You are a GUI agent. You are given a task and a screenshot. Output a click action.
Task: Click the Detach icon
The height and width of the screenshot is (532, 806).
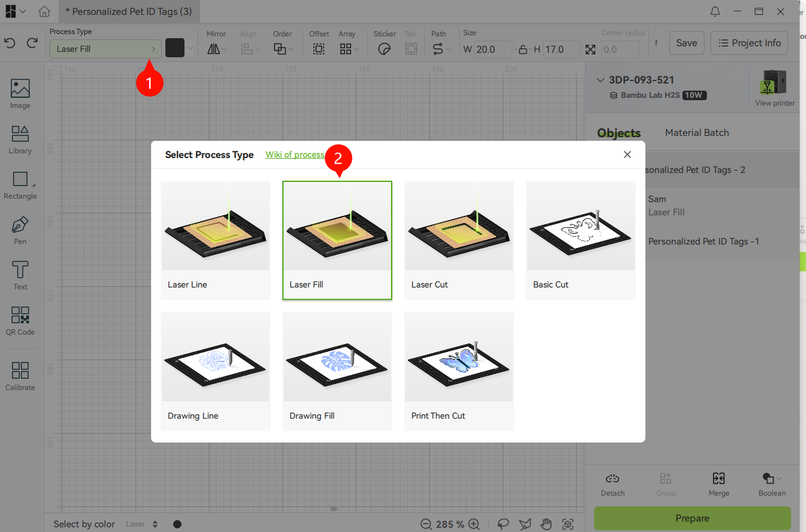click(x=613, y=479)
